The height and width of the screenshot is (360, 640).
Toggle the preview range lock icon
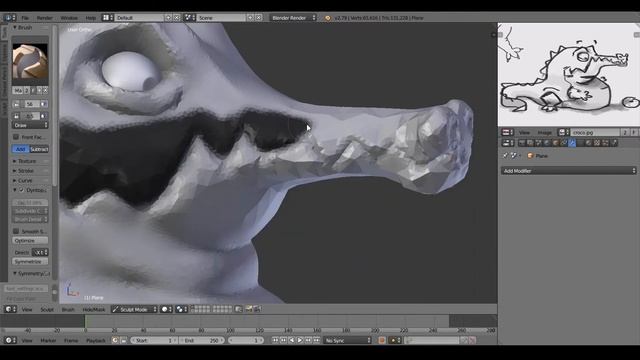[x=124, y=340]
